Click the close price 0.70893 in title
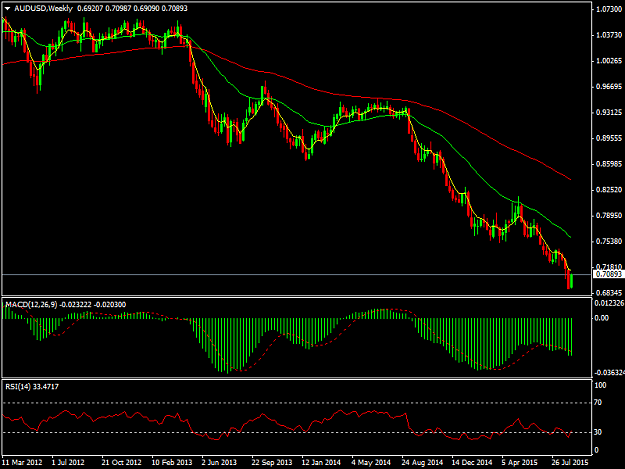 [174, 8]
